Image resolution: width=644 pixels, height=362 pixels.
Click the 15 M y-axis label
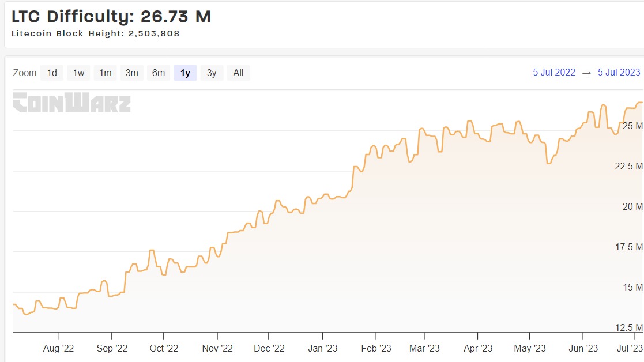pyautogui.click(x=632, y=287)
